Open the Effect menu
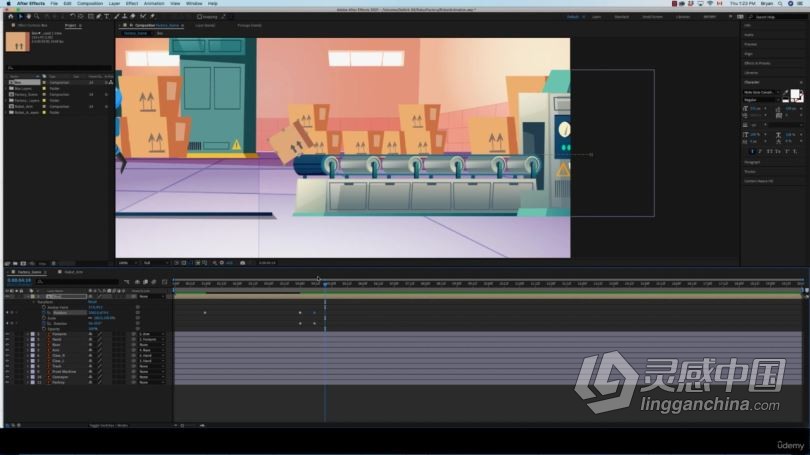 (x=132, y=3)
